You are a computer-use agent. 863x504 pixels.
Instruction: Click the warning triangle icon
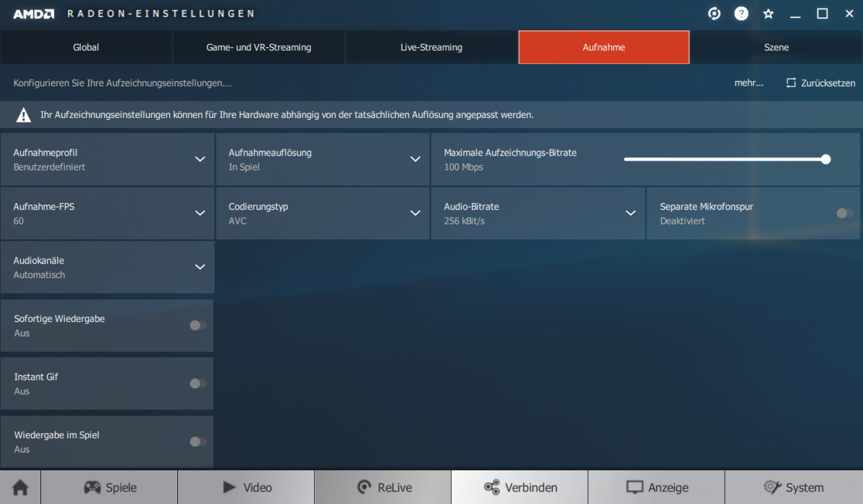(24, 115)
